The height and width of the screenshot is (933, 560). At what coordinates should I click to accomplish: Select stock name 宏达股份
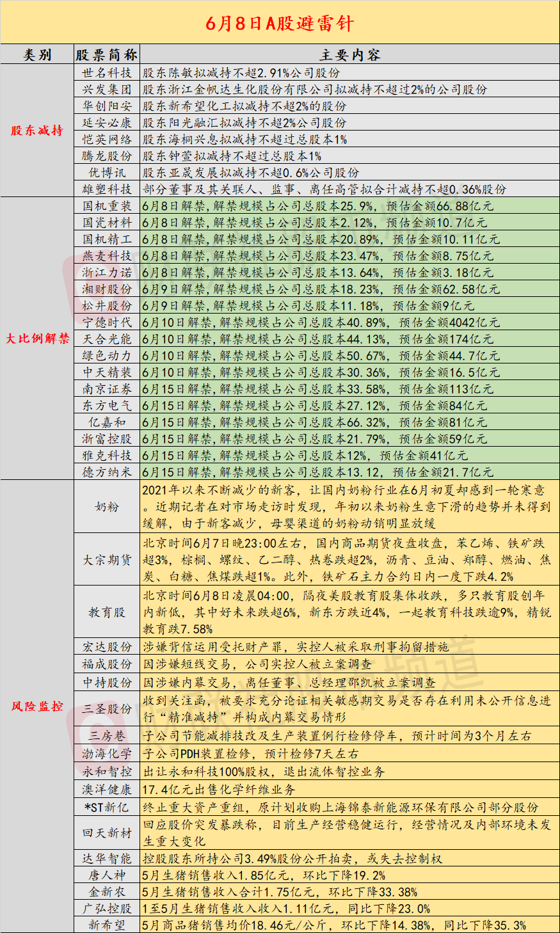click(x=107, y=647)
